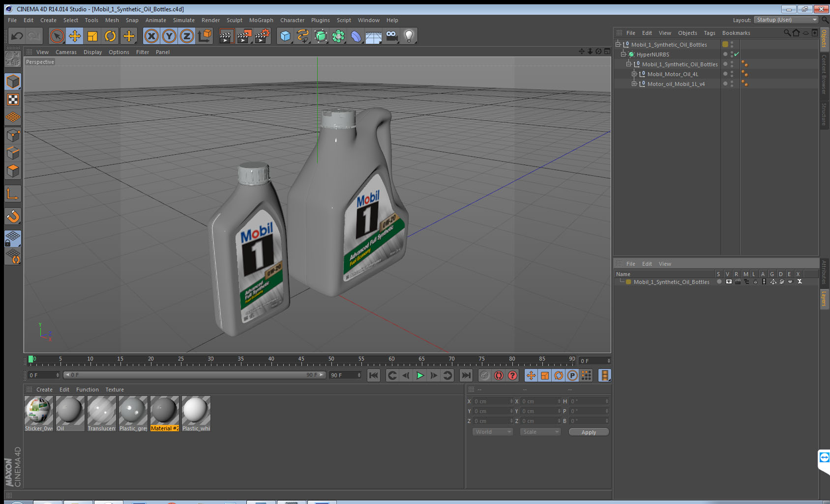Switch to Points mode
Viewport: 830px width, 504px height.
pyautogui.click(x=13, y=136)
